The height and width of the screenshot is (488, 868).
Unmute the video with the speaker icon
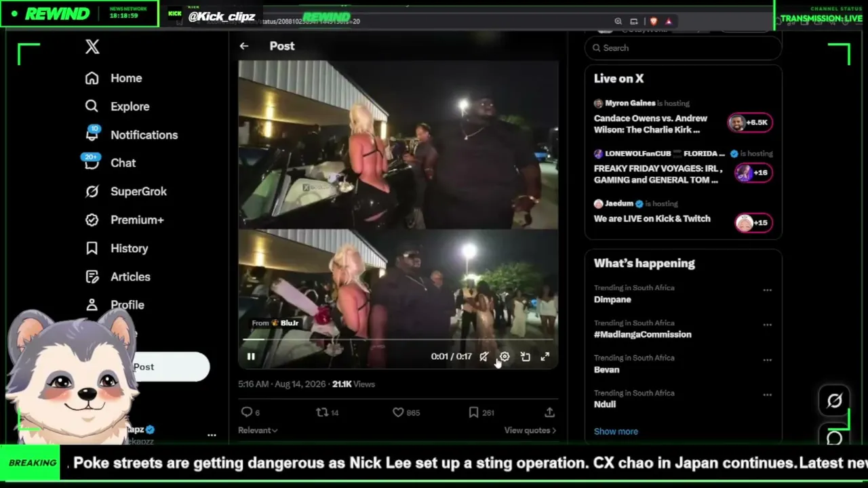(484, 357)
